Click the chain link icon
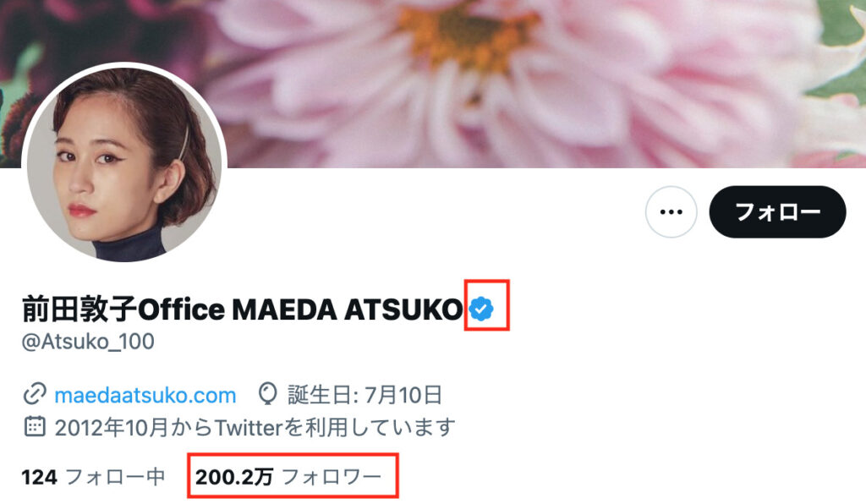The width and height of the screenshot is (866, 504). [x=34, y=395]
